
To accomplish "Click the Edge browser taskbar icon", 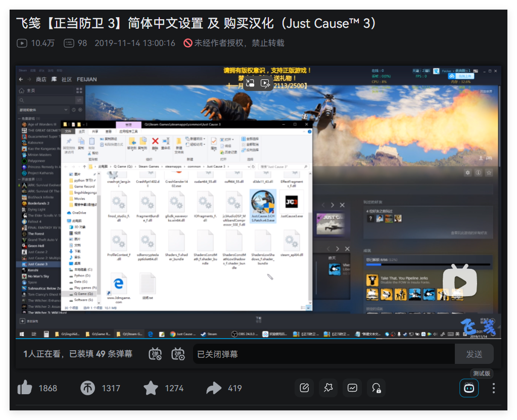I will point(151,334).
